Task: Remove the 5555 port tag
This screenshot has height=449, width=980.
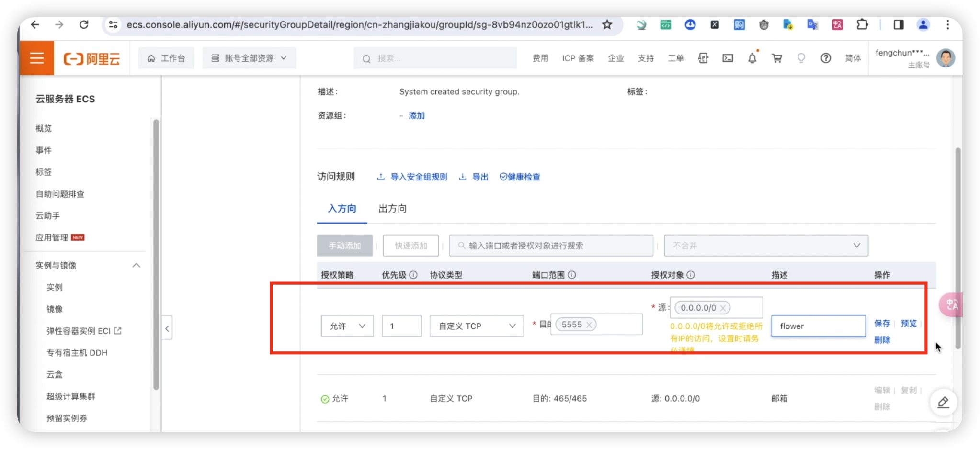Action: point(589,325)
